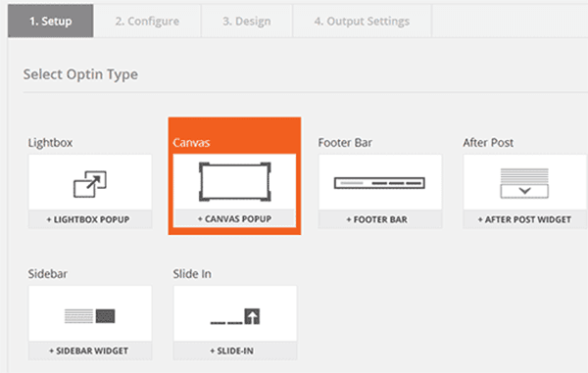
Task: Choose the Sidebar widget icon
Action: point(90,316)
